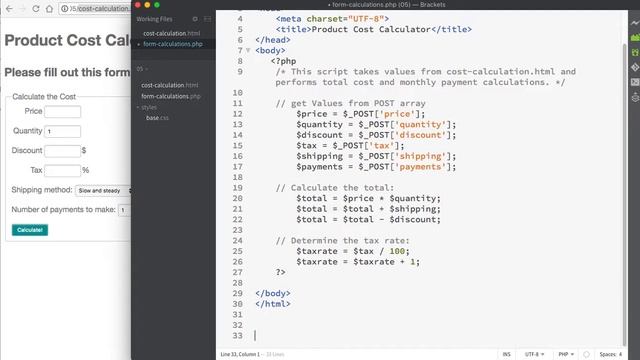Collapse the body tag fold arrow
Image resolution: width=640 pixels, height=360 pixels.
coord(248,51)
